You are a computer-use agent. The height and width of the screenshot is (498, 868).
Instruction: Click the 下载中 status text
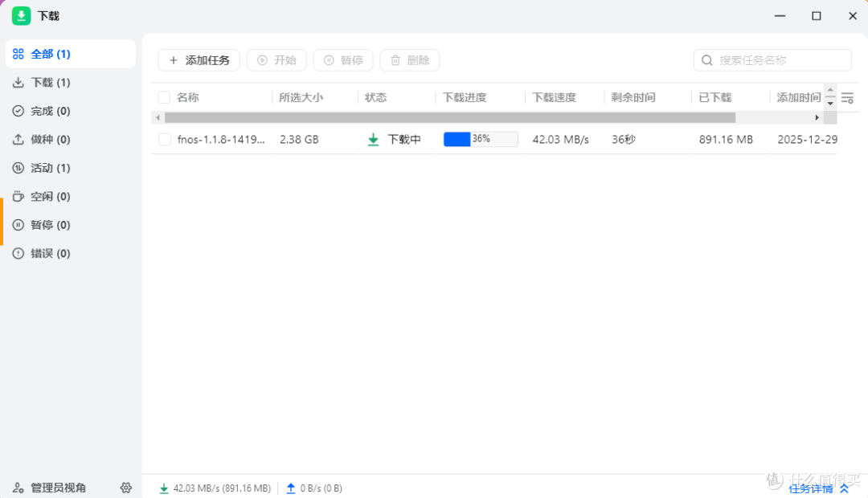point(404,140)
